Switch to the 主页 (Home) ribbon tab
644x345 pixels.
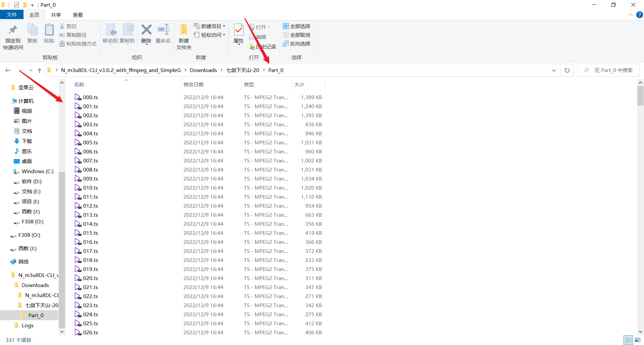(x=34, y=15)
